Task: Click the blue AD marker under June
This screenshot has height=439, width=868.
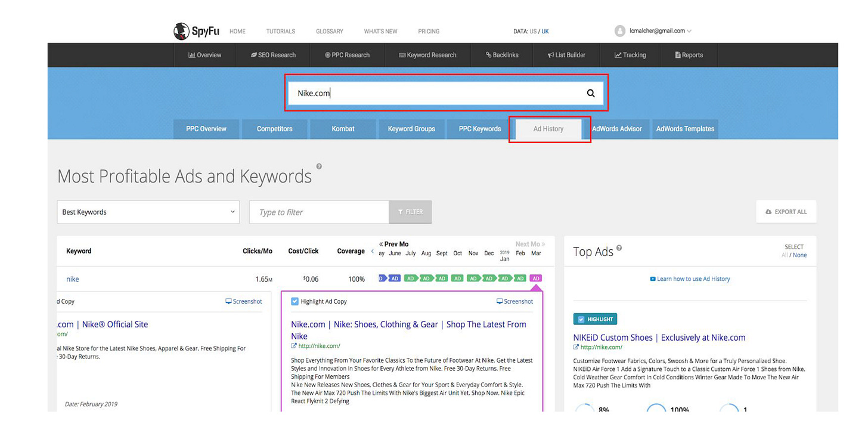Action: (395, 279)
